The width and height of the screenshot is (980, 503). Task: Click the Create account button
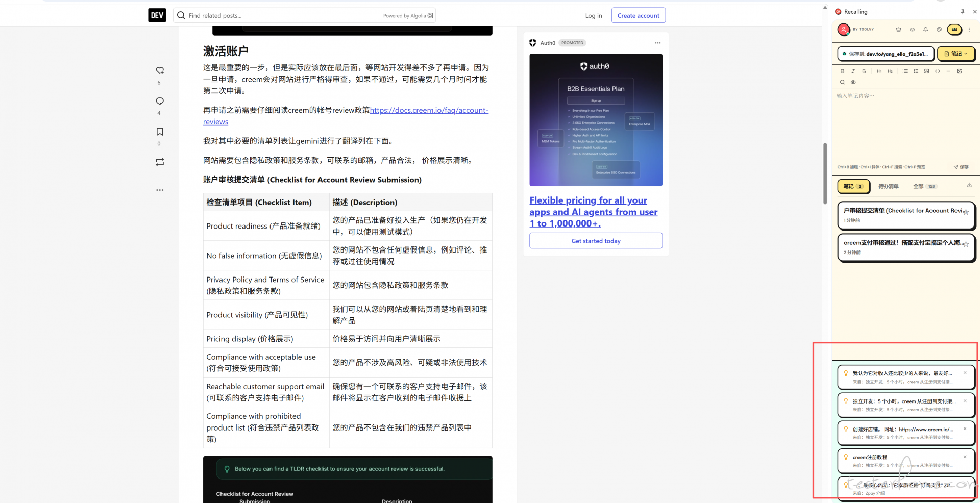pos(638,16)
